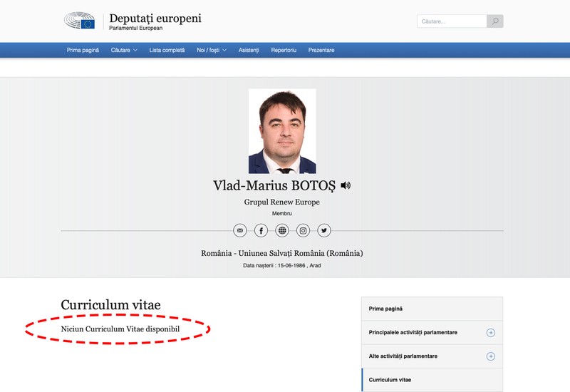Select Alte activități parlamentare side item
Image resolution: width=570 pixels, height=392 pixels.
(432, 356)
